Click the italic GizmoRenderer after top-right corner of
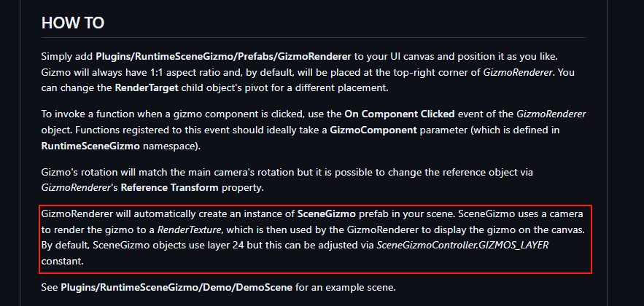Screen dimensions: 644x306 (519, 72)
